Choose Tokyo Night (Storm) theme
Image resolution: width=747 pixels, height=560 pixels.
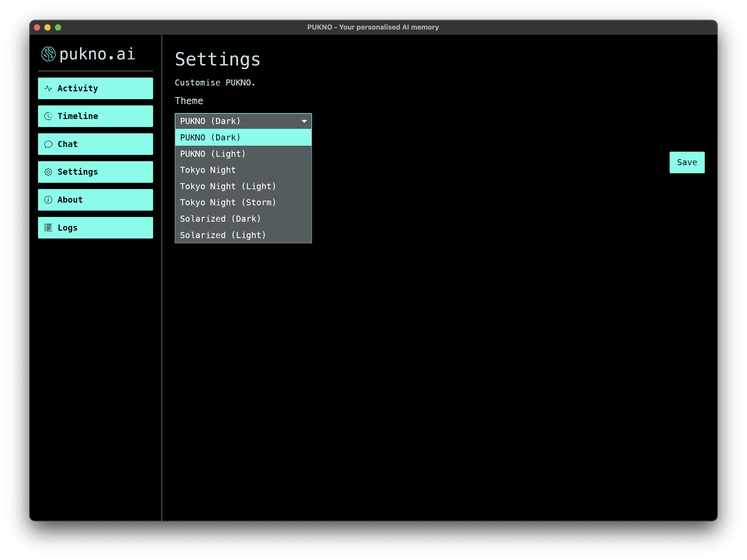(x=243, y=202)
